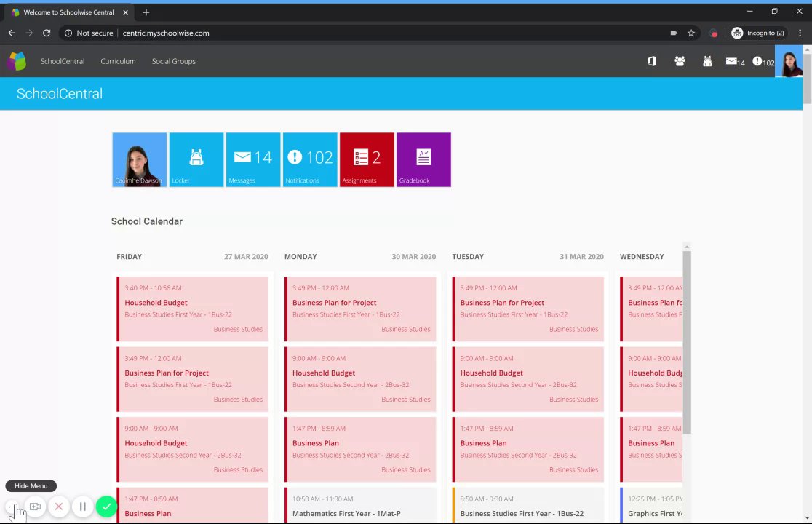Open Tuesday's Household Budget event
This screenshot has width=812, height=524.
pyautogui.click(x=528, y=379)
